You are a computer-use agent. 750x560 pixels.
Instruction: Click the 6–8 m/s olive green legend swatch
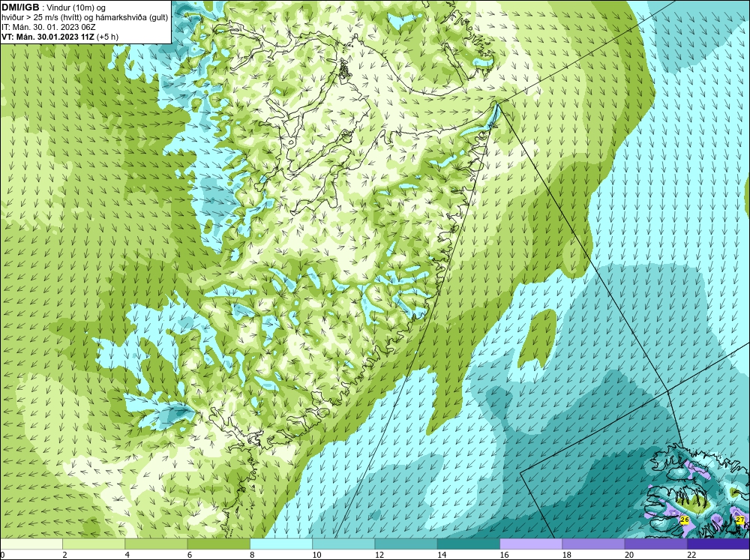pos(218,544)
